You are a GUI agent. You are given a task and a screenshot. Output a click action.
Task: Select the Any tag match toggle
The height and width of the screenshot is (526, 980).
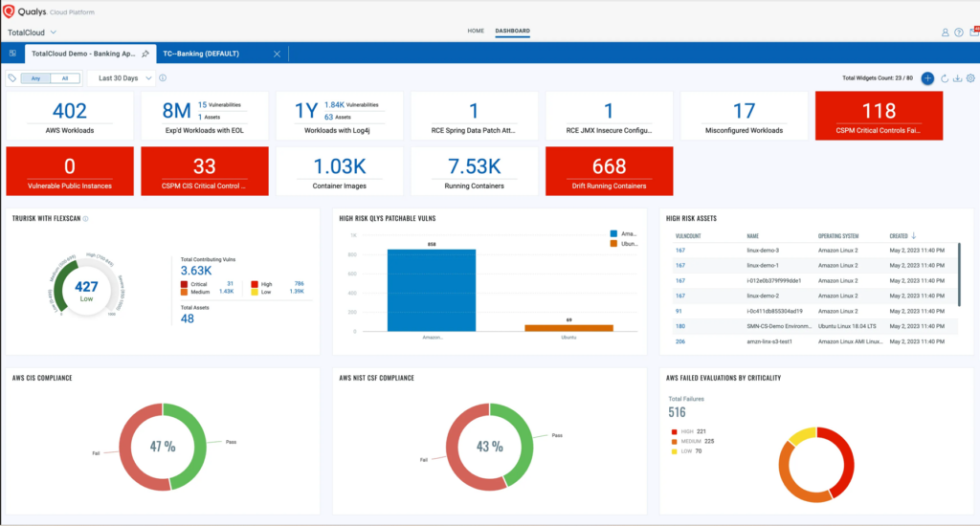click(35, 78)
